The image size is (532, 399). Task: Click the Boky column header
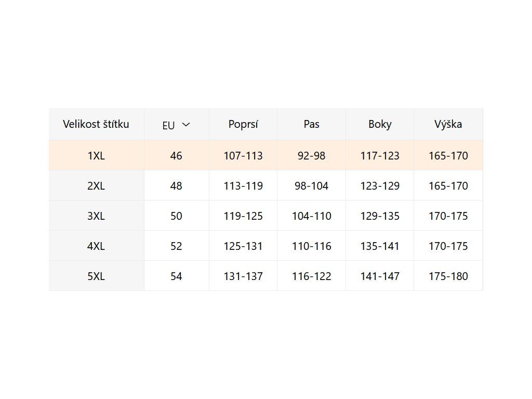pyautogui.click(x=380, y=124)
